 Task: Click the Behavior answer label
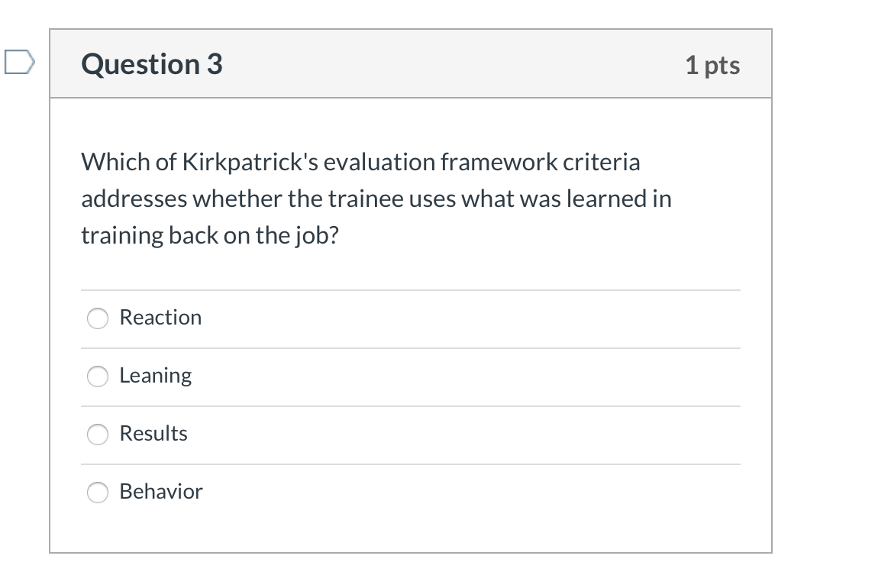point(160,492)
